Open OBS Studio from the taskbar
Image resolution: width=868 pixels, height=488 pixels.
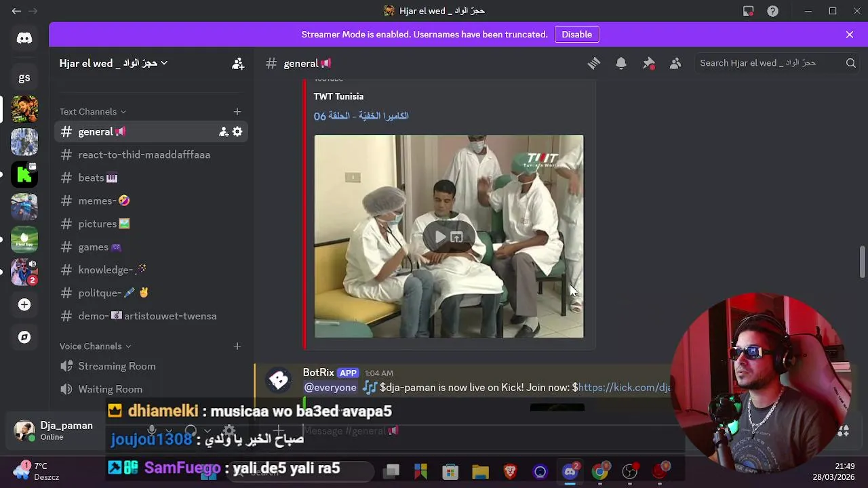click(630, 472)
